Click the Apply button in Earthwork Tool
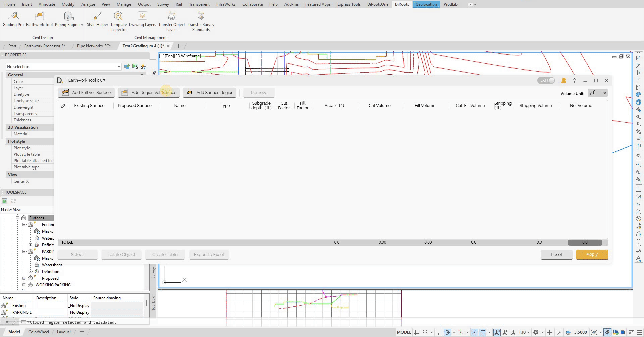Image resolution: width=644 pixels, height=337 pixels. [592, 254]
